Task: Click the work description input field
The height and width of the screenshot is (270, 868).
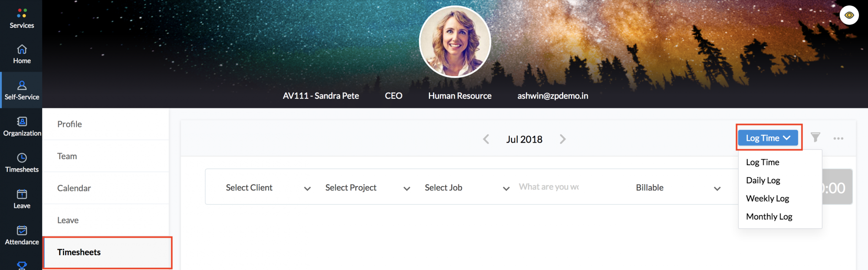Action: [549, 187]
